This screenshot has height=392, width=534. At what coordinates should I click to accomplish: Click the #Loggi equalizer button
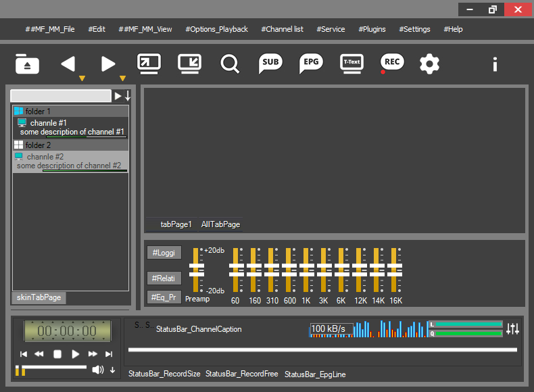[x=164, y=253]
